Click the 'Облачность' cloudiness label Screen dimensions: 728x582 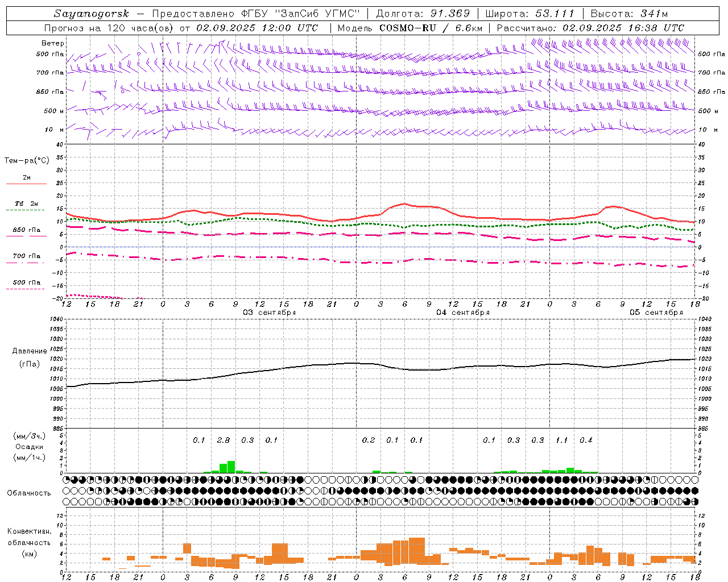point(29,493)
